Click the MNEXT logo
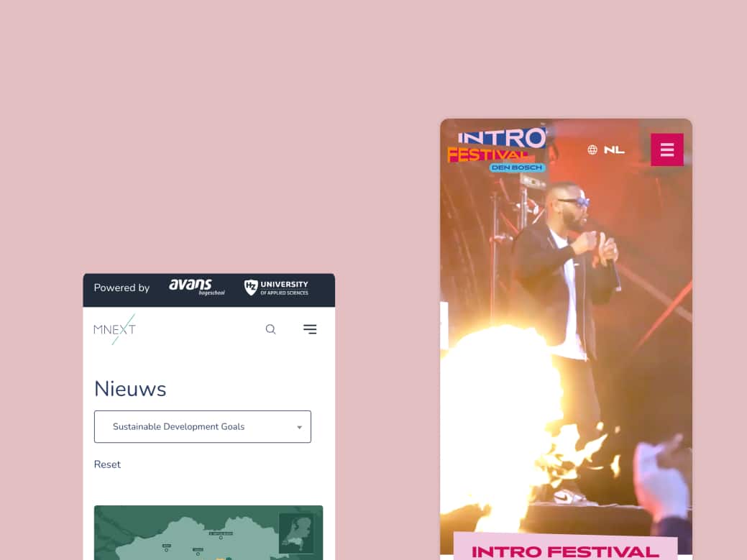747x560 pixels. [114, 329]
